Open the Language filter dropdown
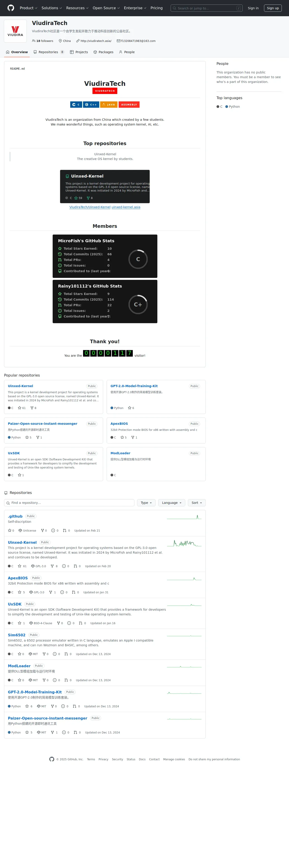This screenshot has height=868, width=289. (172, 503)
